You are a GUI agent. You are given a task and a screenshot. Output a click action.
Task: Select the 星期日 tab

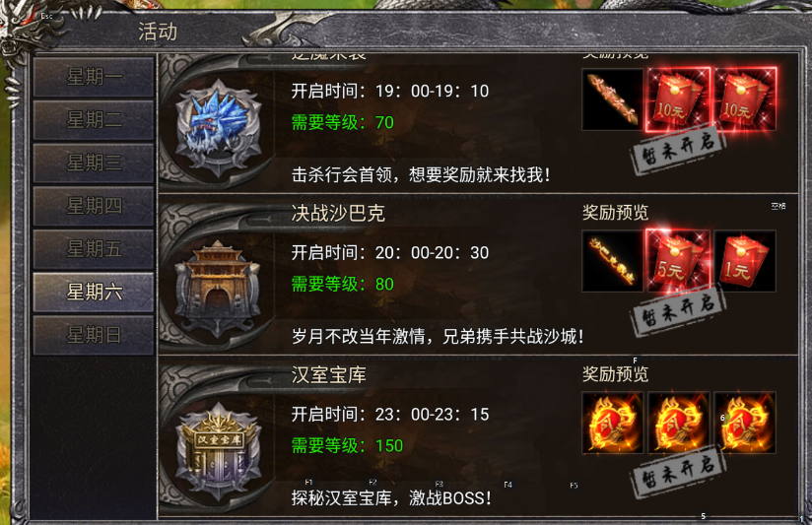click(x=94, y=335)
